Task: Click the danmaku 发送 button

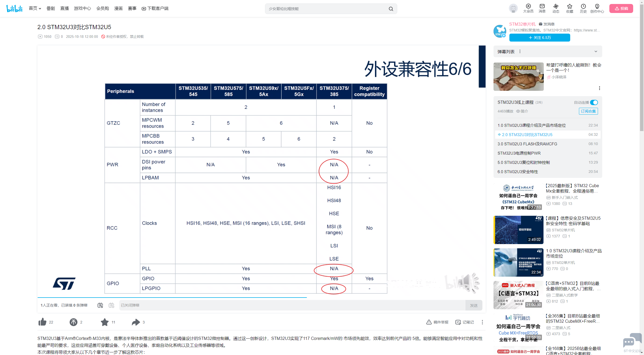Action: 474,305
